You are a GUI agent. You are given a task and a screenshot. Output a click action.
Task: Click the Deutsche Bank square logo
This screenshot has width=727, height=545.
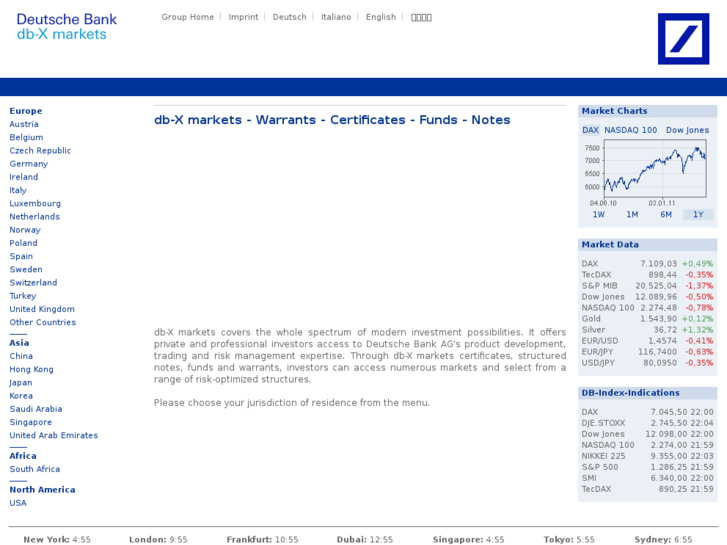click(x=683, y=38)
